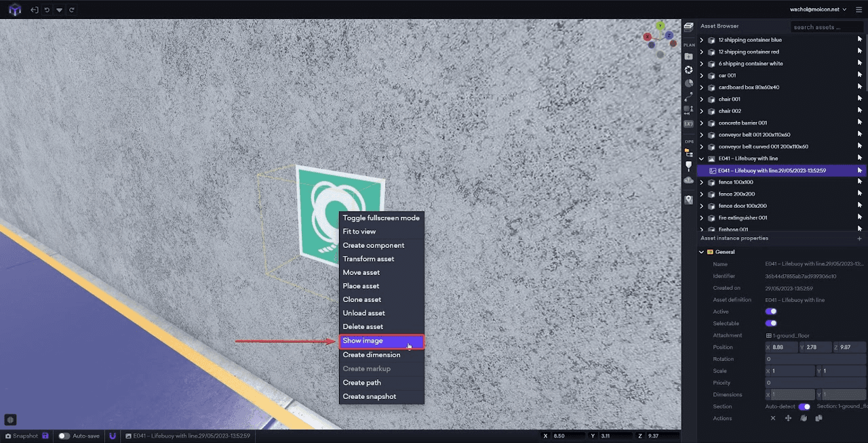Collapse the E041 – Lifebuoy with line group
This screenshot has width=868, height=443.
pos(702,159)
